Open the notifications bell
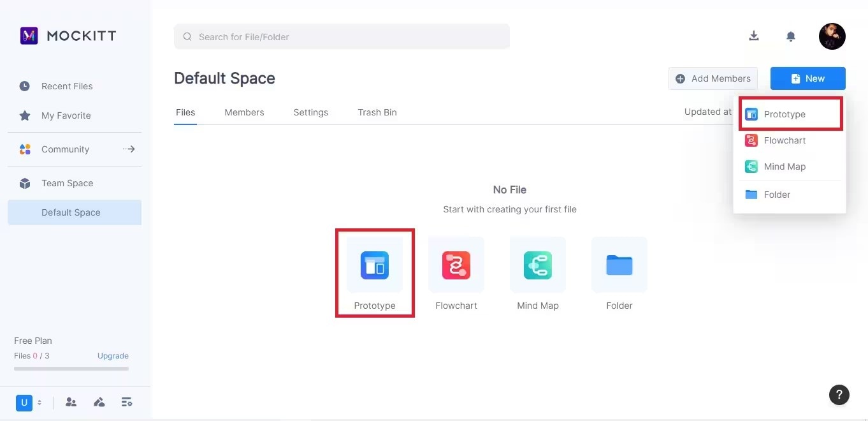Image resolution: width=868 pixels, height=421 pixels. point(791,36)
